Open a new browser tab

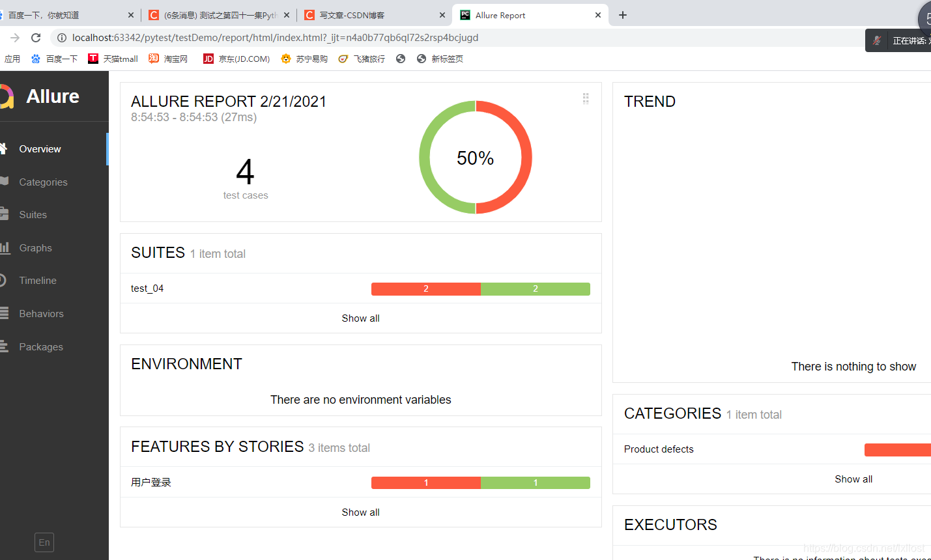pos(623,15)
